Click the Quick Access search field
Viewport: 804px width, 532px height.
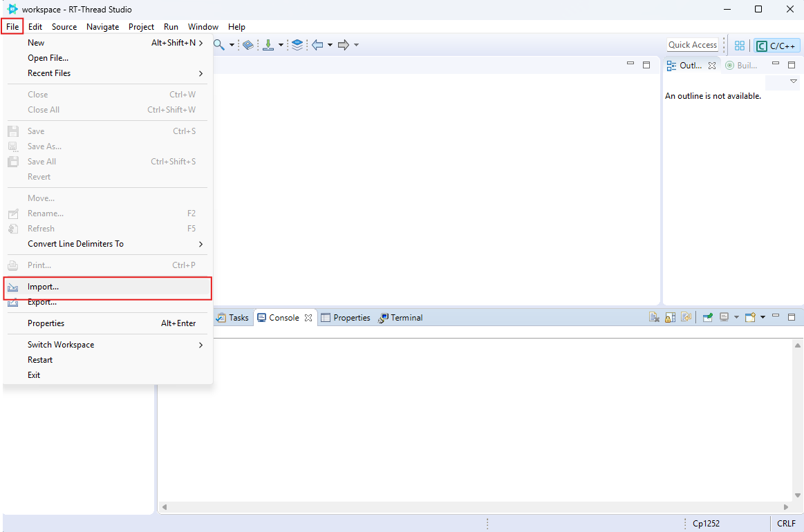coord(692,45)
